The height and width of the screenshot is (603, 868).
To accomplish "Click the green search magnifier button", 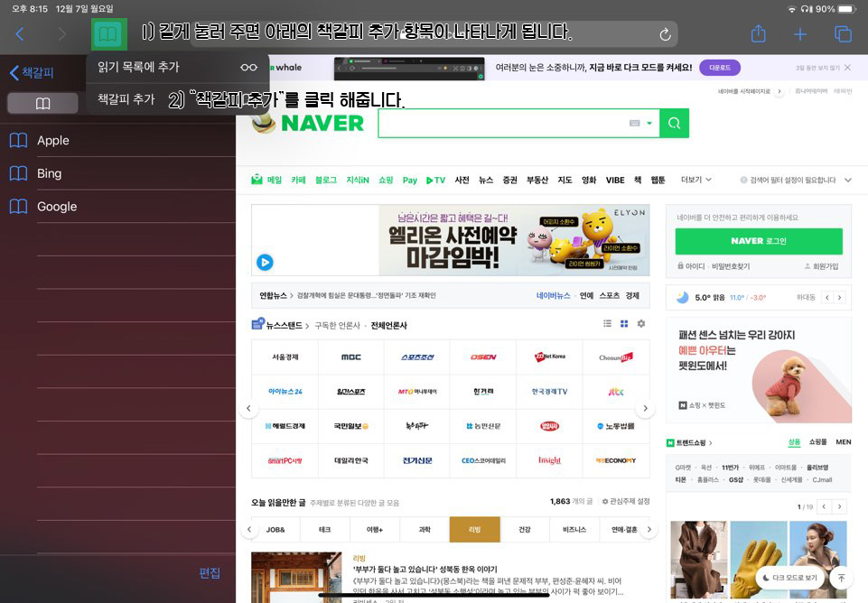I will tap(674, 124).
